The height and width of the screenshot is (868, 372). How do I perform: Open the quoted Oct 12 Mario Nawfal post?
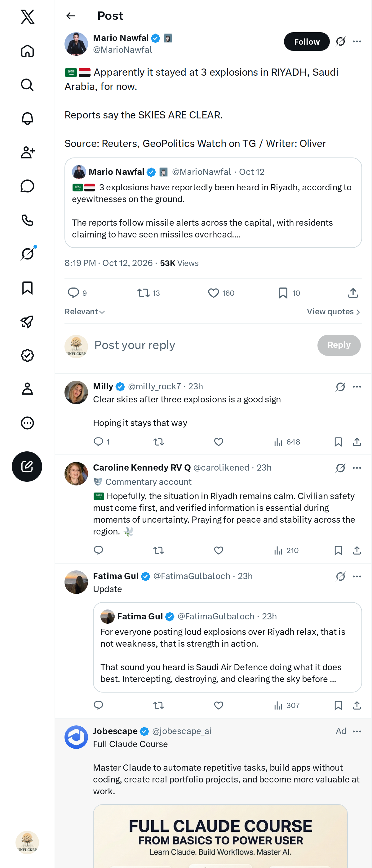coord(213,203)
